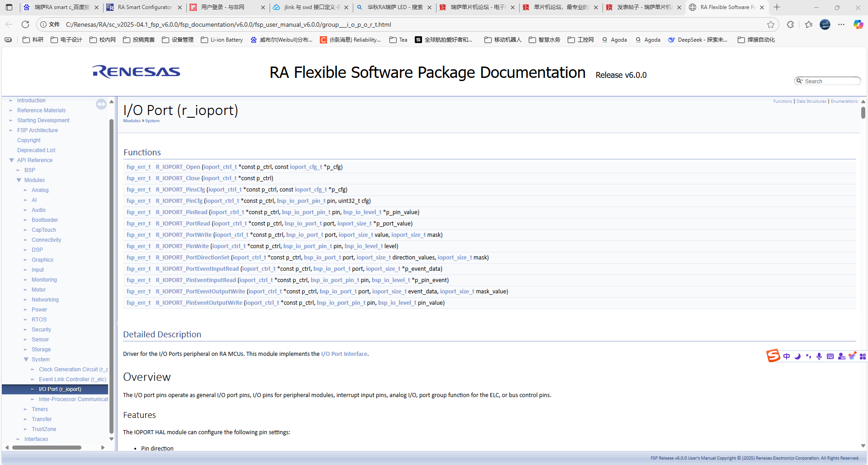Image resolution: width=868 pixels, height=465 pixels.
Task: Jump to the Enumerations section link
Action: click(x=844, y=101)
